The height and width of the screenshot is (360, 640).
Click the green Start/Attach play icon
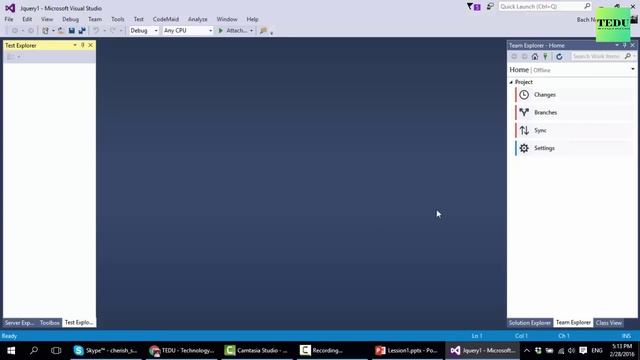pyautogui.click(x=221, y=31)
